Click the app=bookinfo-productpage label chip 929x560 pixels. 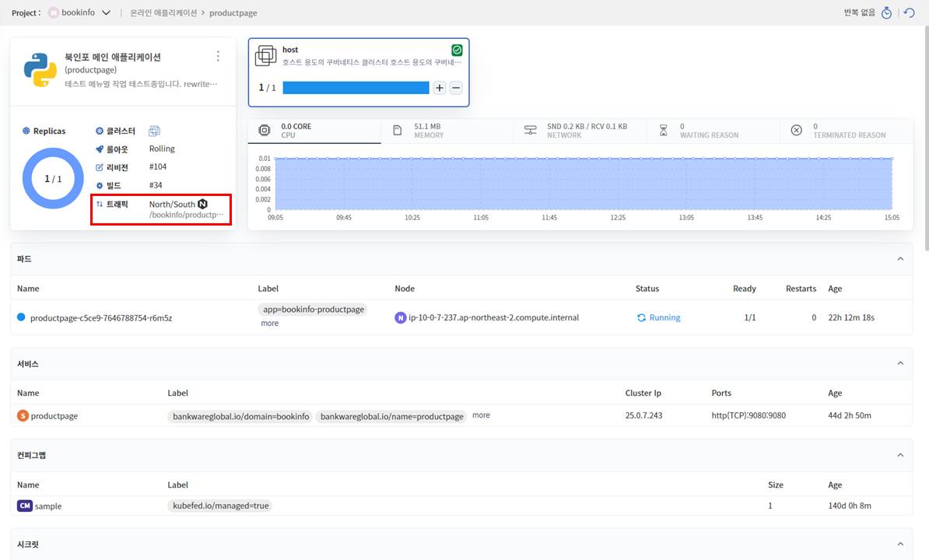click(x=313, y=309)
